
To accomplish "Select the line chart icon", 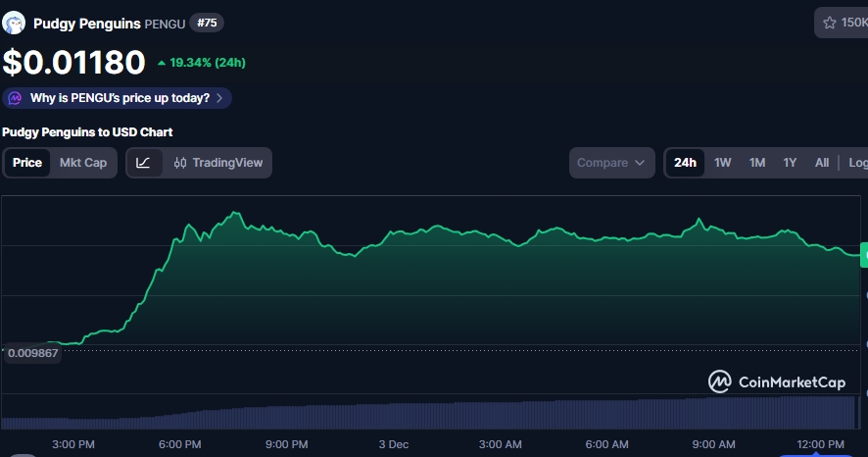I will coord(143,163).
